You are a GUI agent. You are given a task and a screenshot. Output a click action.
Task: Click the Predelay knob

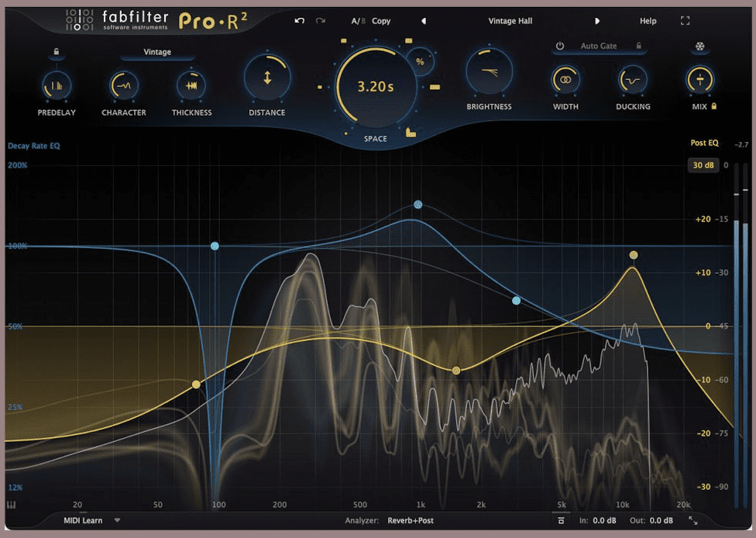(57, 86)
